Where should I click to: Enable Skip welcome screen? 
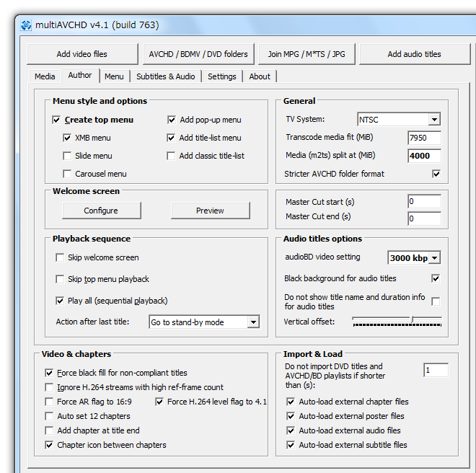point(60,257)
